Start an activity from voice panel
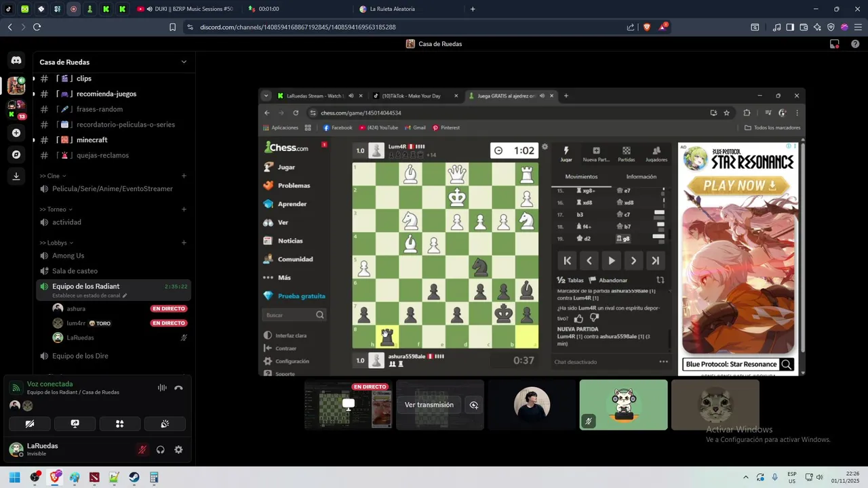868x488 pixels. click(120, 424)
